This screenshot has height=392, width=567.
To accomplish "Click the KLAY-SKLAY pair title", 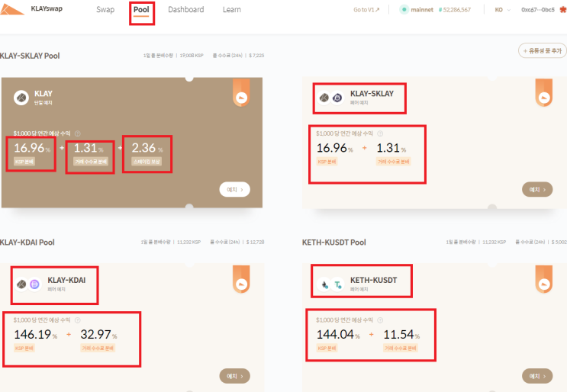I will 372,94.
